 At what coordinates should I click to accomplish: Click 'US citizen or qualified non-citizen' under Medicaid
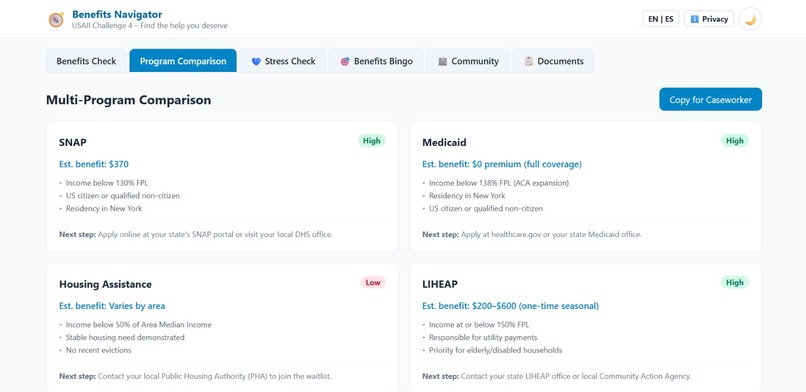[x=486, y=209]
